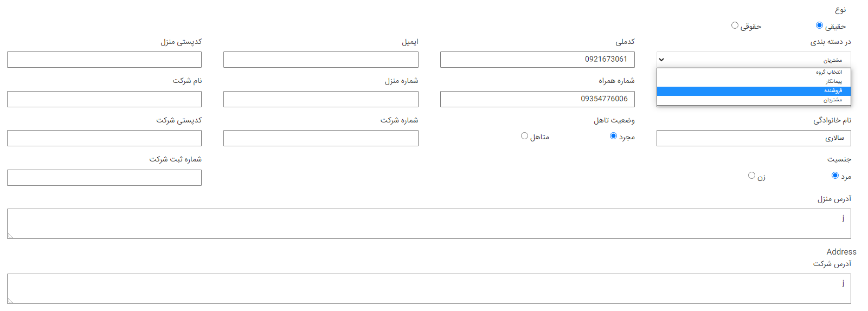This screenshot has width=868, height=311.
Task: Focus the نام خانوادگی field with سالاری
Action: tap(754, 138)
